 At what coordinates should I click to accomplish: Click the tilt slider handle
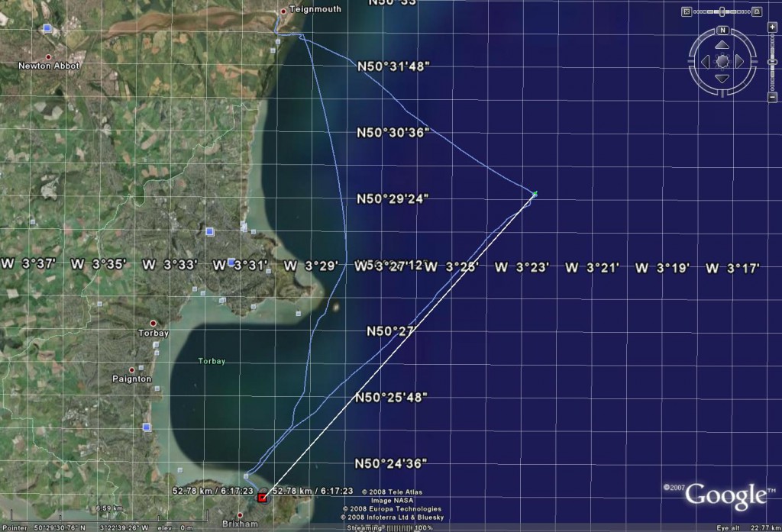tap(722, 11)
